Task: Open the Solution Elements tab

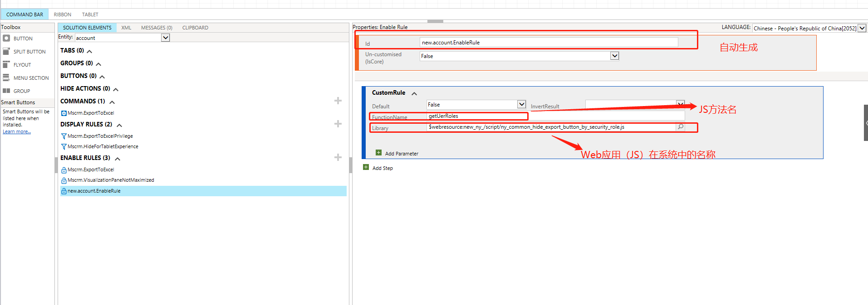Action: 87,28
